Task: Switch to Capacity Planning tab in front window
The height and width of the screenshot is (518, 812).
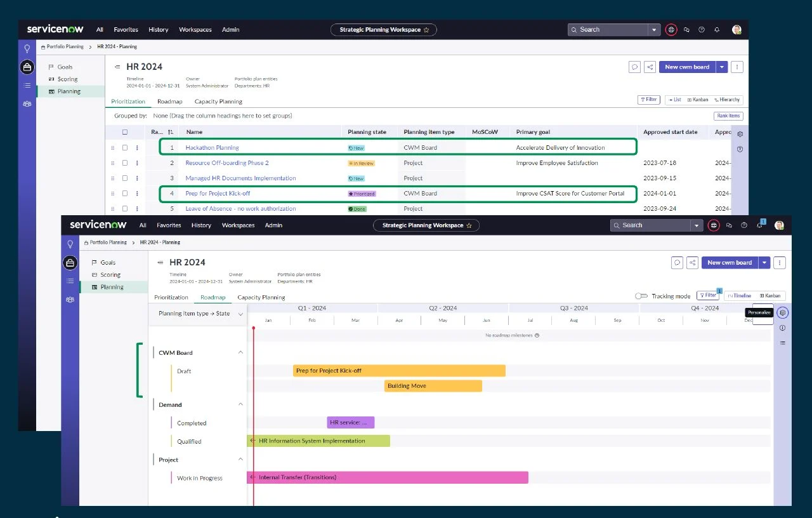Action: pyautogui.click(x=261, y=297)
